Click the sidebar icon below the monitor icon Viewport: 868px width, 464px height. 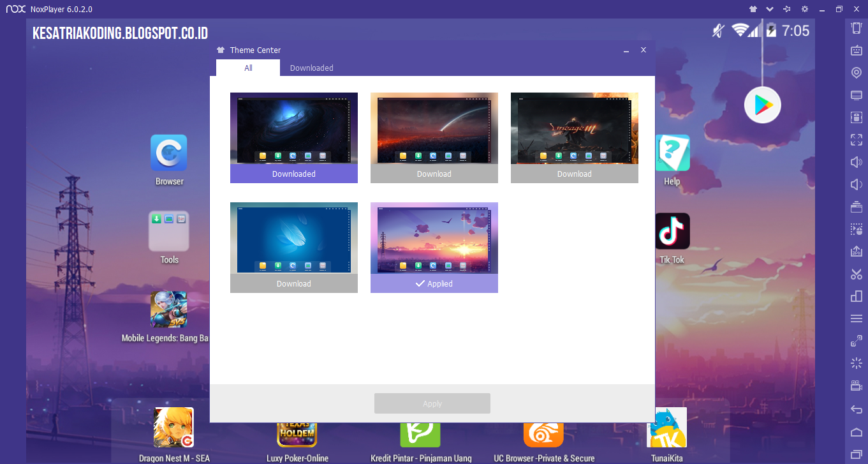point(857,117)
